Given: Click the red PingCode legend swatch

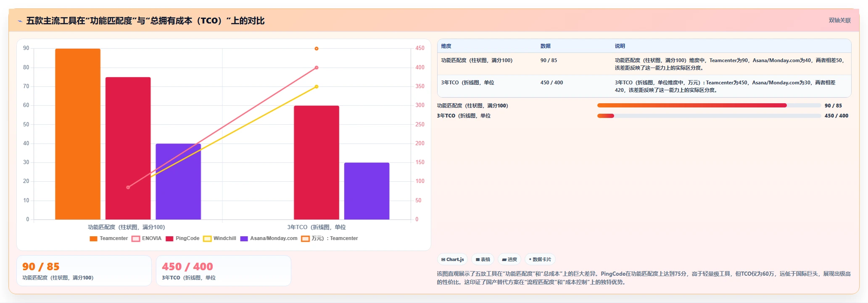Looking at the screenshot, I should click(x=169, y=238).
